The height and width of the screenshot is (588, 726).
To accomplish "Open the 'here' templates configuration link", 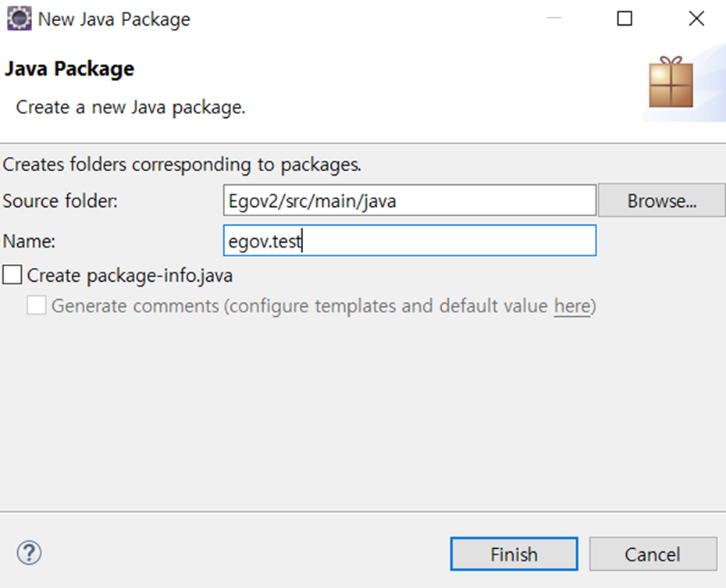I will click(571, 306).
